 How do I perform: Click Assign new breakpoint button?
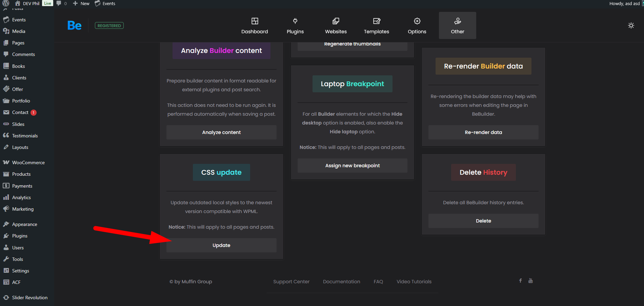click(352, 166)
